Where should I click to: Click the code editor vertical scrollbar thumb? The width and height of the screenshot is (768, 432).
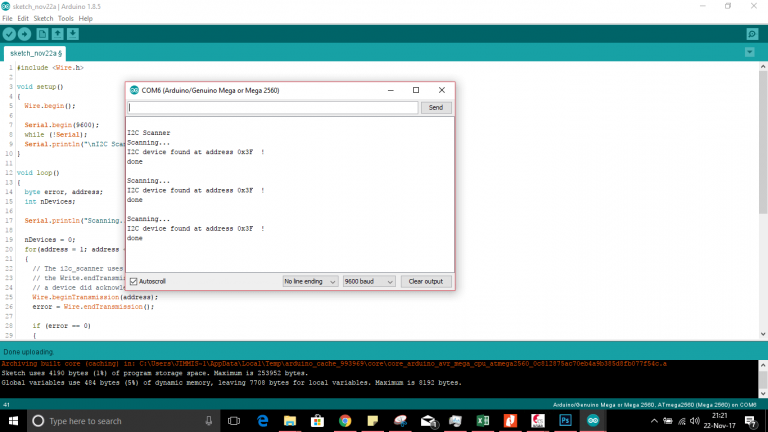[x=763, y=142]
